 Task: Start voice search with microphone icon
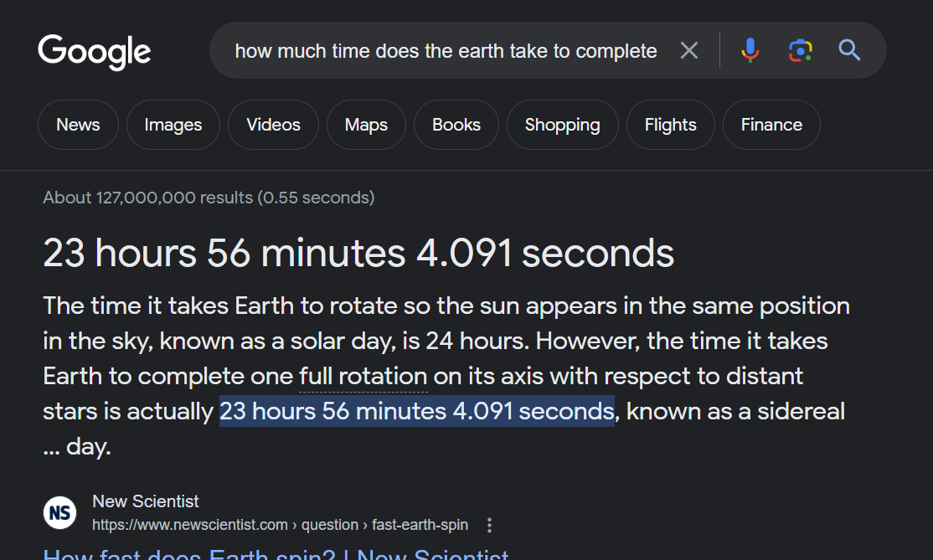[x=750, y=51]
